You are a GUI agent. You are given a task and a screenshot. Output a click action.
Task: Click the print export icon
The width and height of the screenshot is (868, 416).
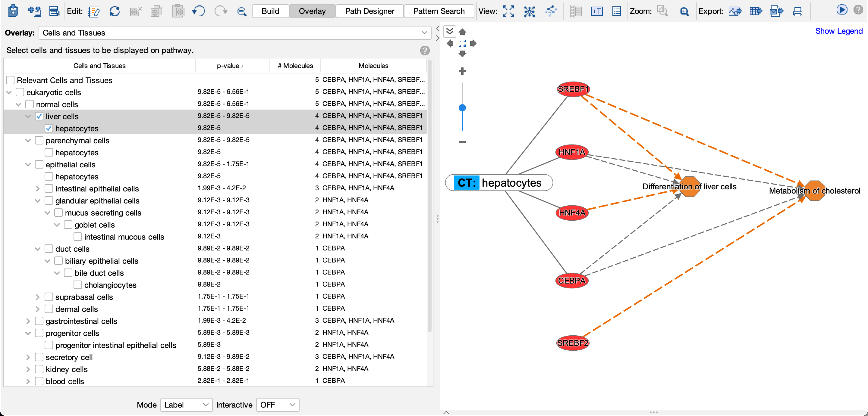click(797, 11)
